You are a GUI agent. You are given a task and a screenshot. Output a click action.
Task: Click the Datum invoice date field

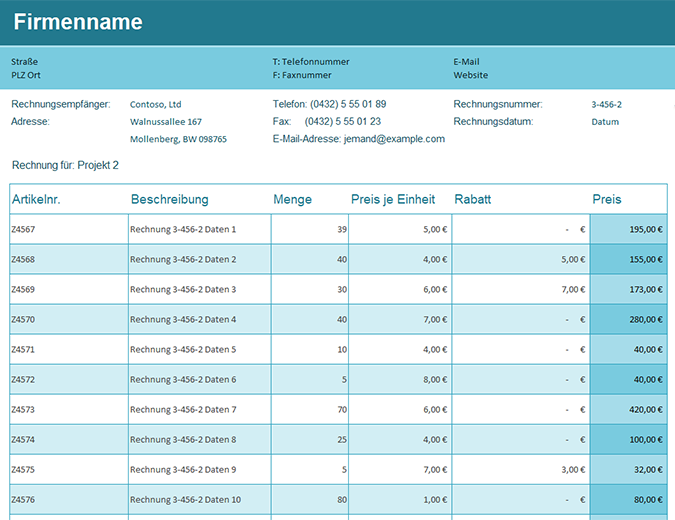point(605,122)
